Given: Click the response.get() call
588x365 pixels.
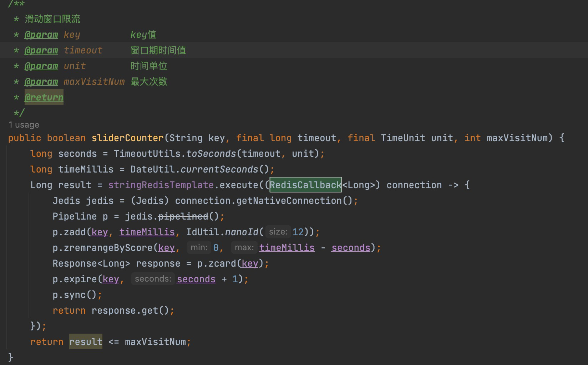Looking at the screenshot, I should tap(130, 310).
